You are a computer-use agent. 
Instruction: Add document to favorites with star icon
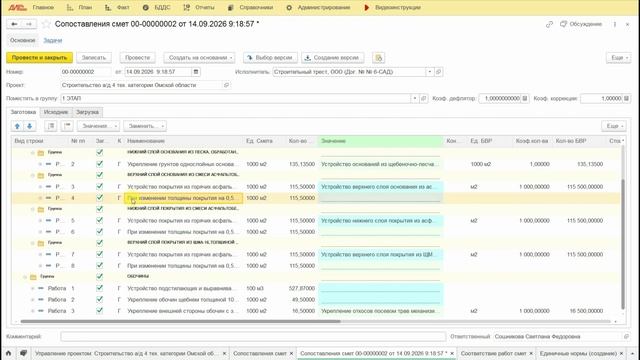[46, 24]
